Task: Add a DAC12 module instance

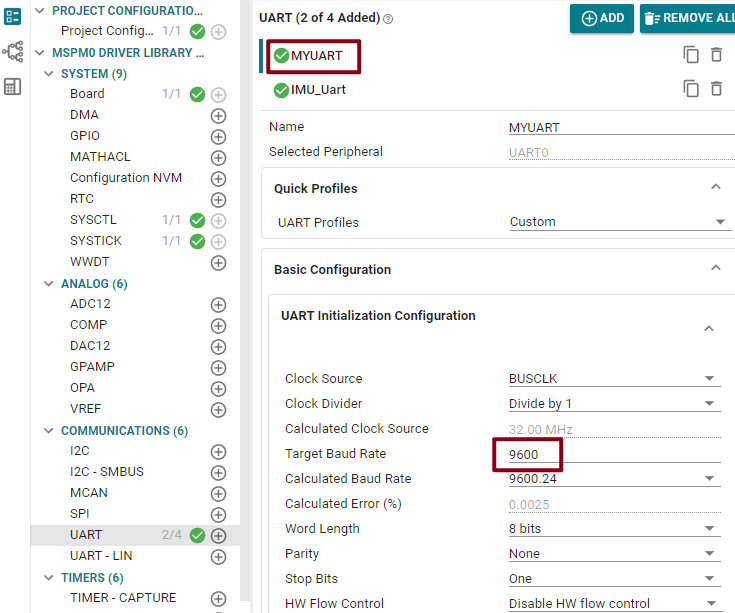Action: click(218, 347)
